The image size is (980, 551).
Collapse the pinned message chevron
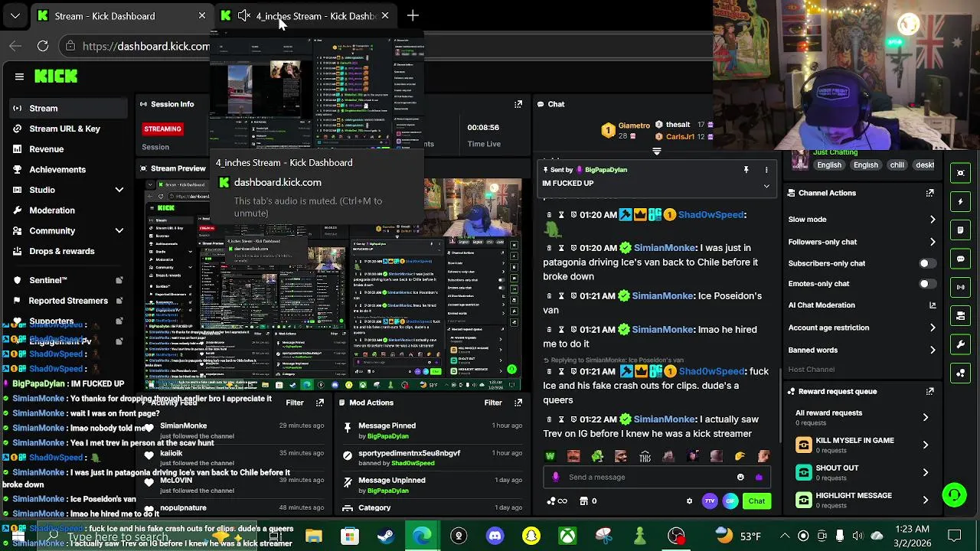(x=766, y=186)
